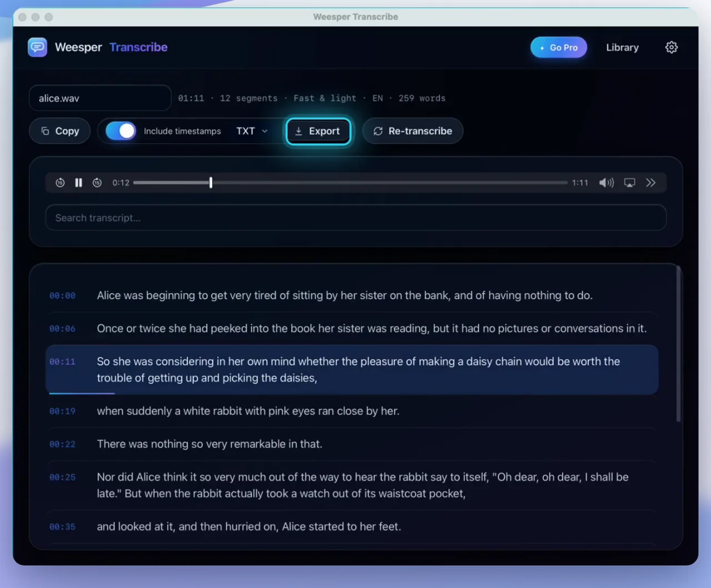The image size is (711, 588).
Task: Jump to timestamp 00:19
Action: click(x=62, y=411)
